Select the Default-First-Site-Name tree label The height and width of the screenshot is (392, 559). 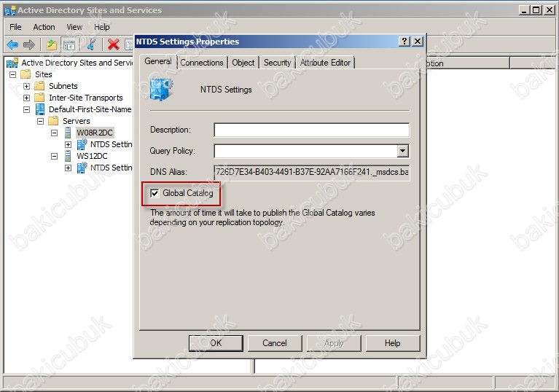tap(90, 109)
